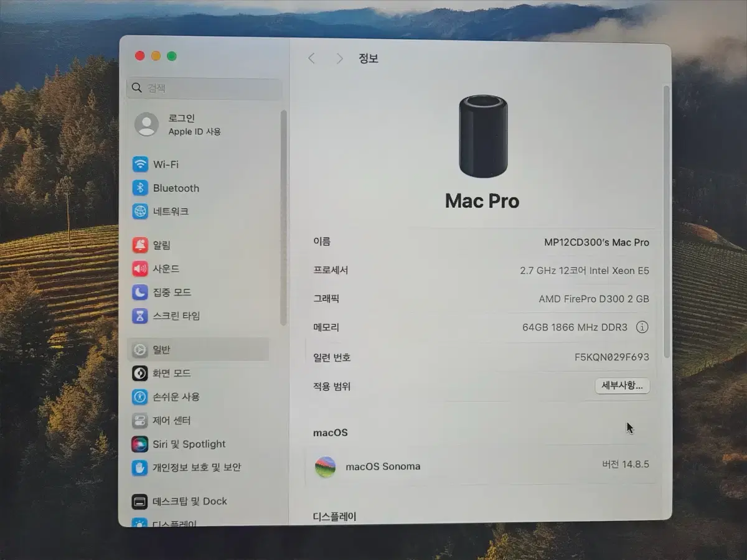Open 개인정보 보호 및 보안 settings

[x=198, y=467]
